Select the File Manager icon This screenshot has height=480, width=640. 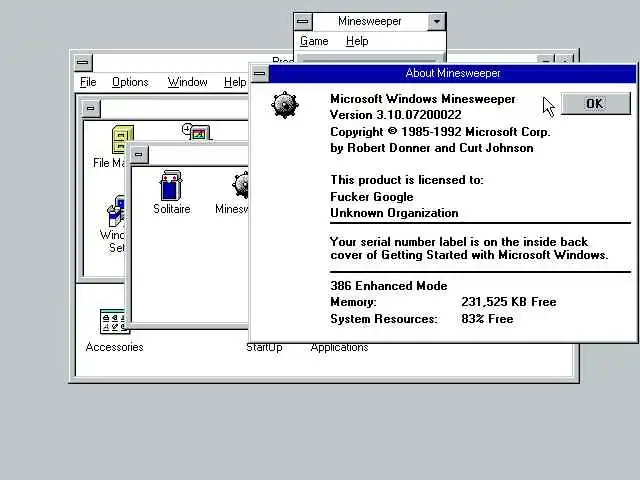pyautogui.click(x=111, y=147)
